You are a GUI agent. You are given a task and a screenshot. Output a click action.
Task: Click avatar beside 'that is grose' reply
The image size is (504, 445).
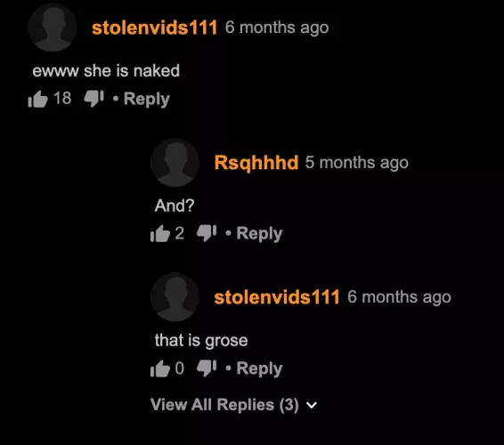(175, 297)
